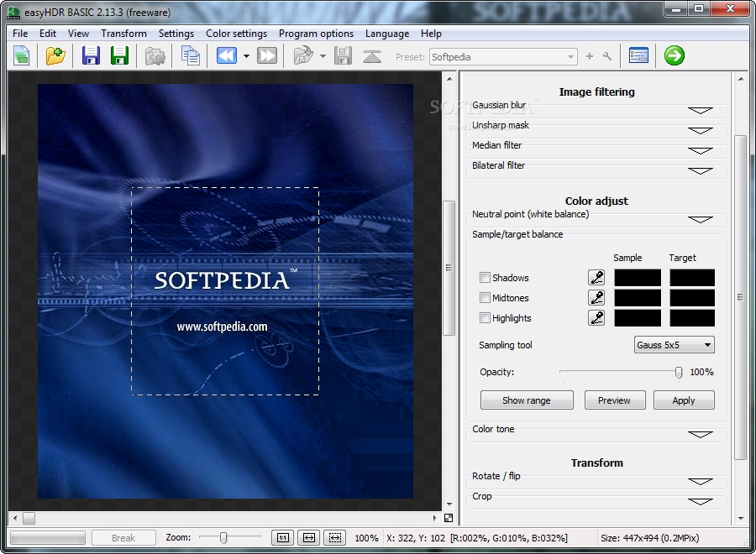Click the blue rewind undo icon

226,56
